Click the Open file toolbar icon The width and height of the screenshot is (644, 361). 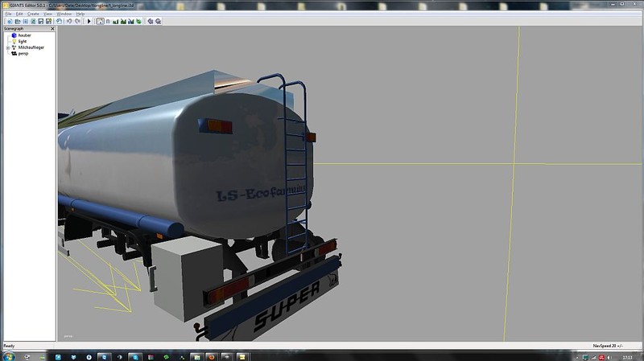pos(18,22)
